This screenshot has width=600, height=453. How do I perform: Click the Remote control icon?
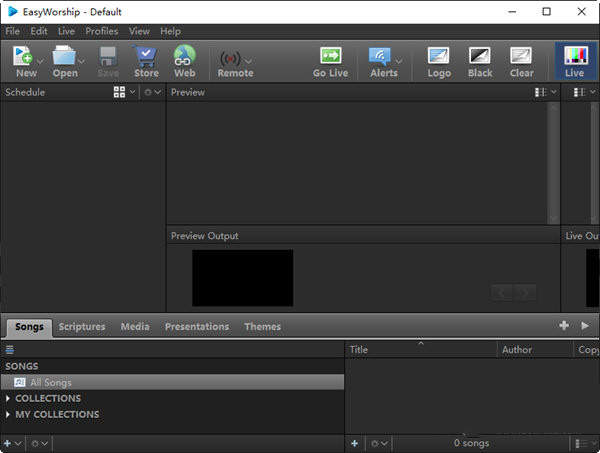click(x=234, y=58)
